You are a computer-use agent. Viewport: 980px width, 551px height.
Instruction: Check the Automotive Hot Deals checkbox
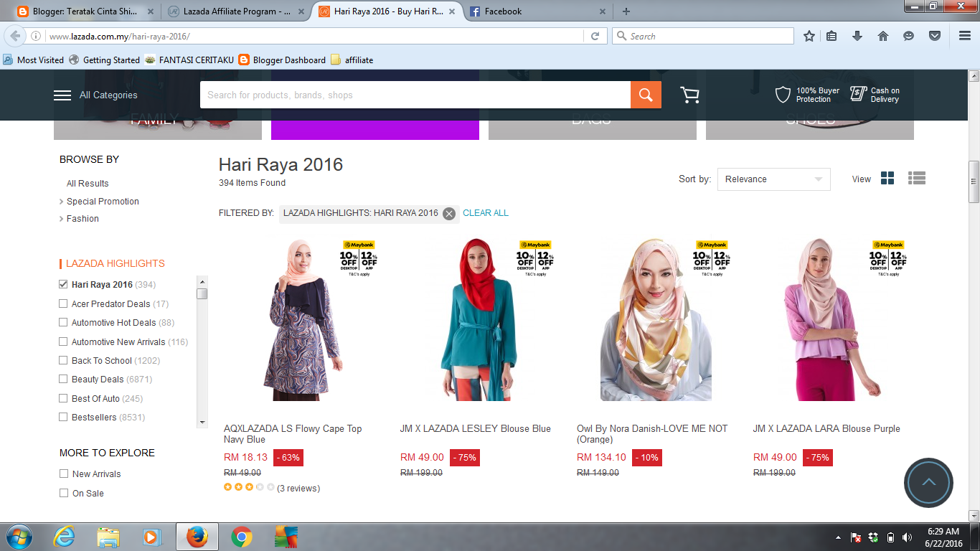[63, 323]
